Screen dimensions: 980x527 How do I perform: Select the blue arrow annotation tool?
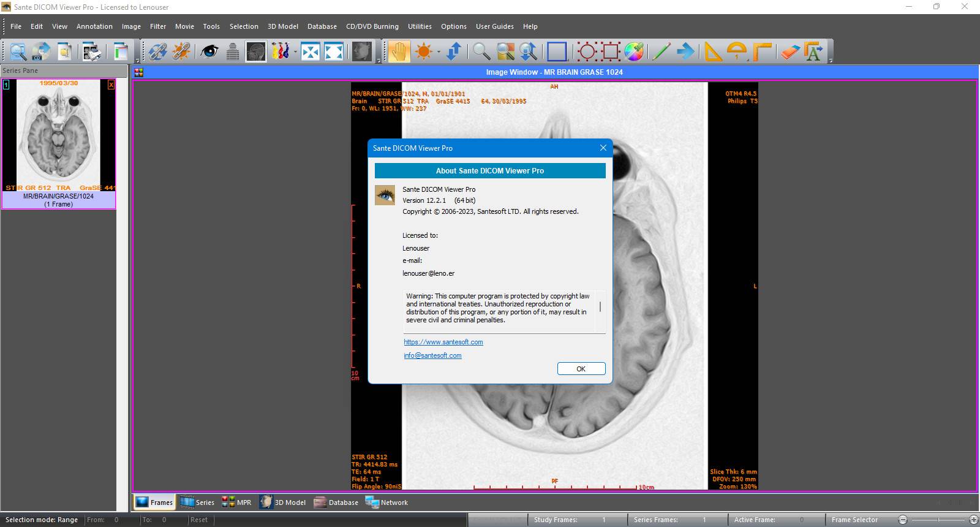point(685,51)
